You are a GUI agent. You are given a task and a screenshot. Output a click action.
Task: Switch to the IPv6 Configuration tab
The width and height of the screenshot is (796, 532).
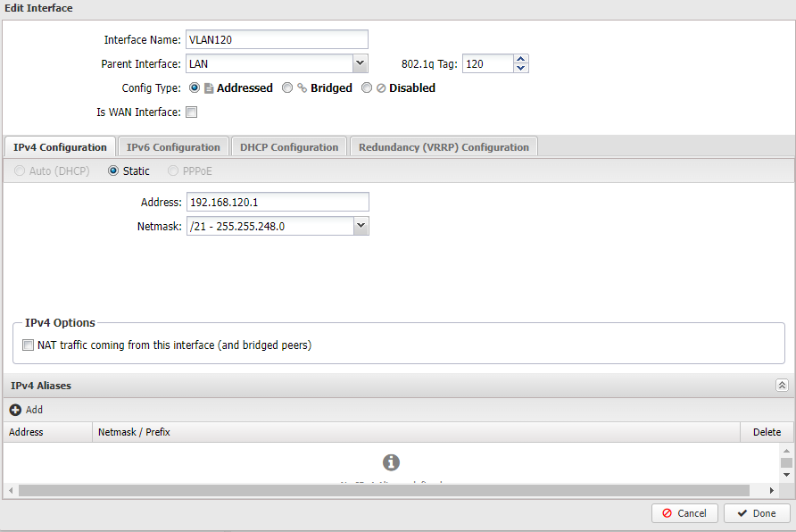[x=173, y=146]
